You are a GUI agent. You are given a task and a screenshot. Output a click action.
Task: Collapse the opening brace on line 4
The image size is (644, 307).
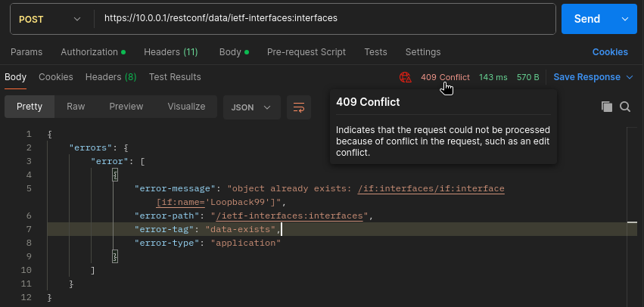(x=116, y=175)
